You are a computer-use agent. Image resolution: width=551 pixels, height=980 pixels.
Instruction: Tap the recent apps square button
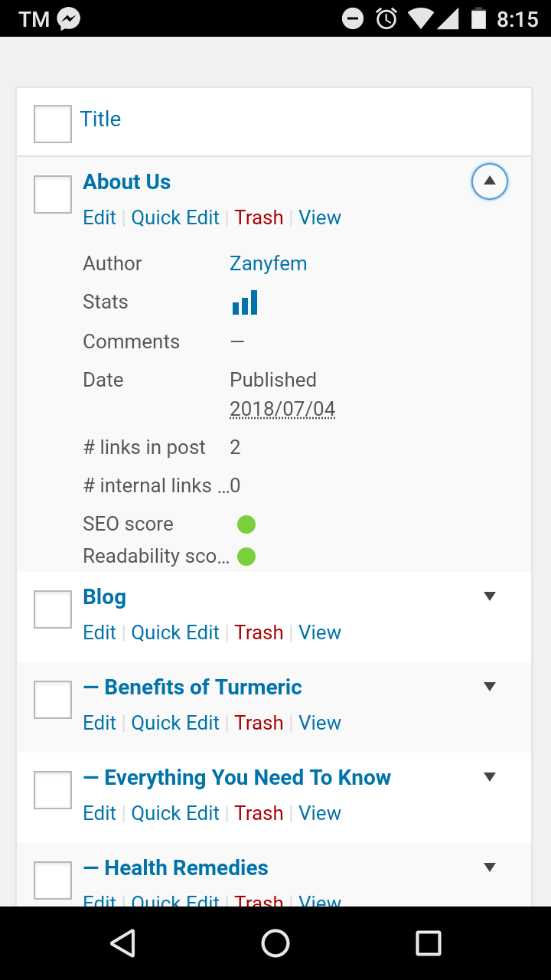click(428, 943)
